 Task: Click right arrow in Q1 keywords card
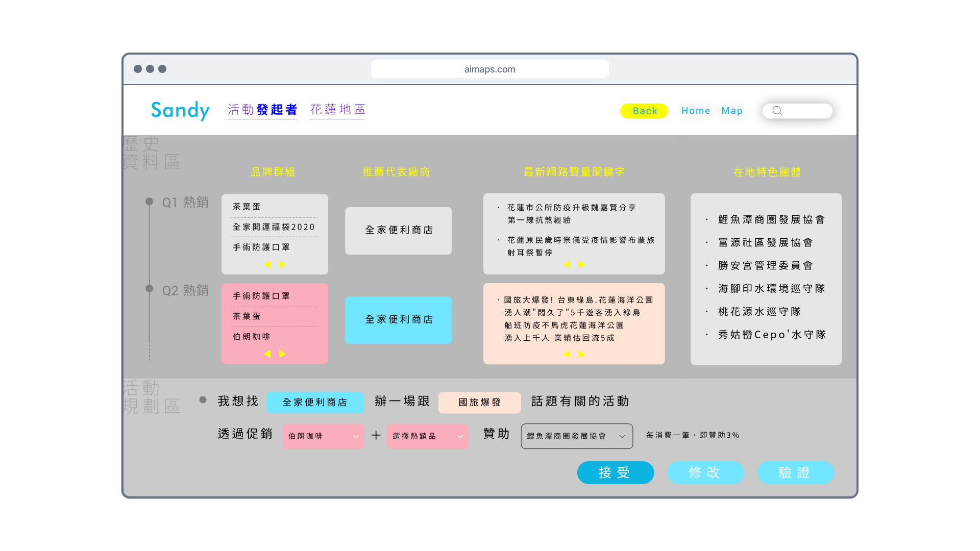[x=581, y=264]
